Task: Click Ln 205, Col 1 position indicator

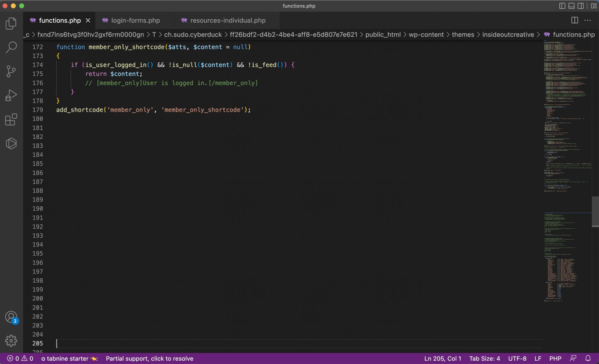Action: [x=443, y=358]
